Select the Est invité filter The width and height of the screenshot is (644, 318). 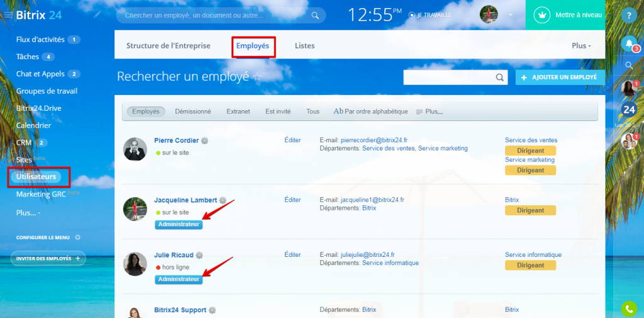[x=278, y=111]
